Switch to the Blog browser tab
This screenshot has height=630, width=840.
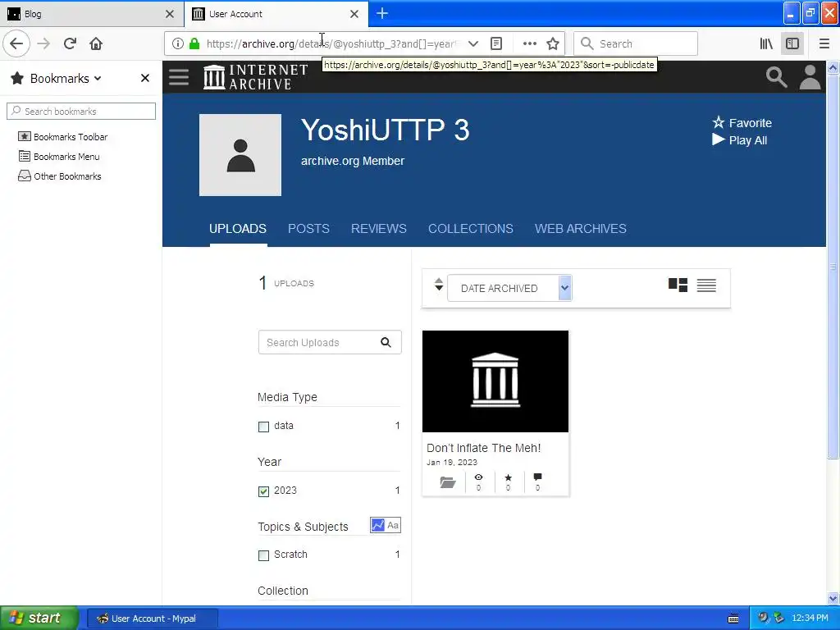pyautogui.click(x=90, y=14)
